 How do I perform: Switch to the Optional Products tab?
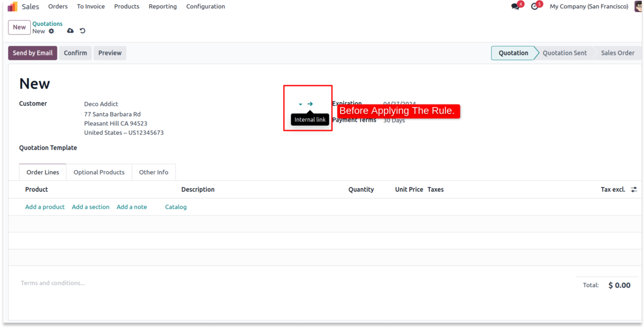99,172
